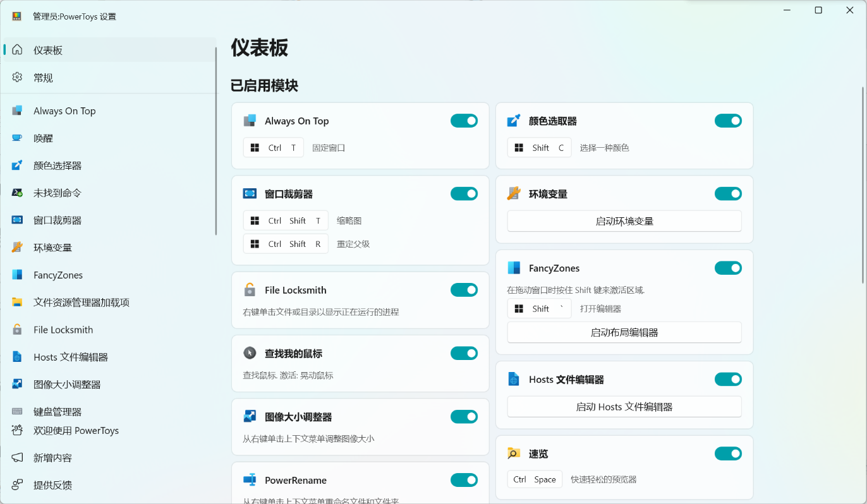
Task: Switch off the 窗口裁剪器 module toggle
Action: tap(464, 194)
